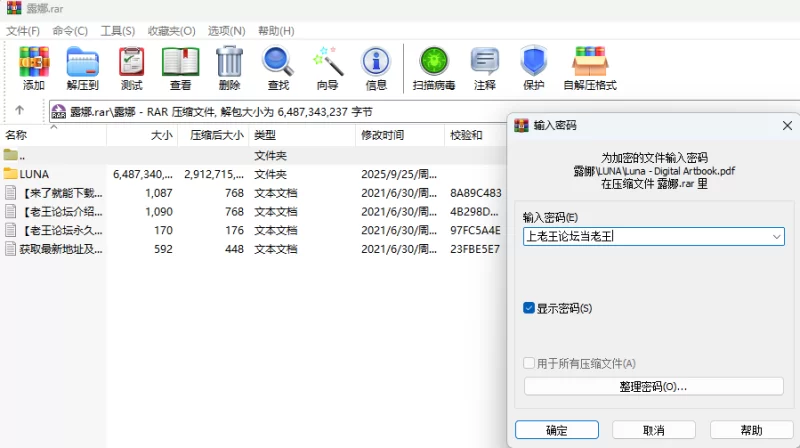This screenshot has height=448, width=800.
Task: Launch the 向导 (Wizard) wand icon
Action: (327, 61)
